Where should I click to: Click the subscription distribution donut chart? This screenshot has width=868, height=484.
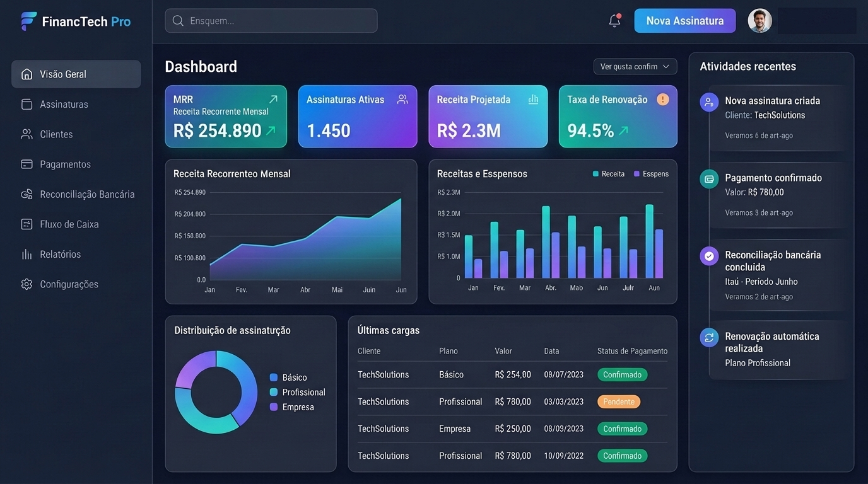click(216, 392)
